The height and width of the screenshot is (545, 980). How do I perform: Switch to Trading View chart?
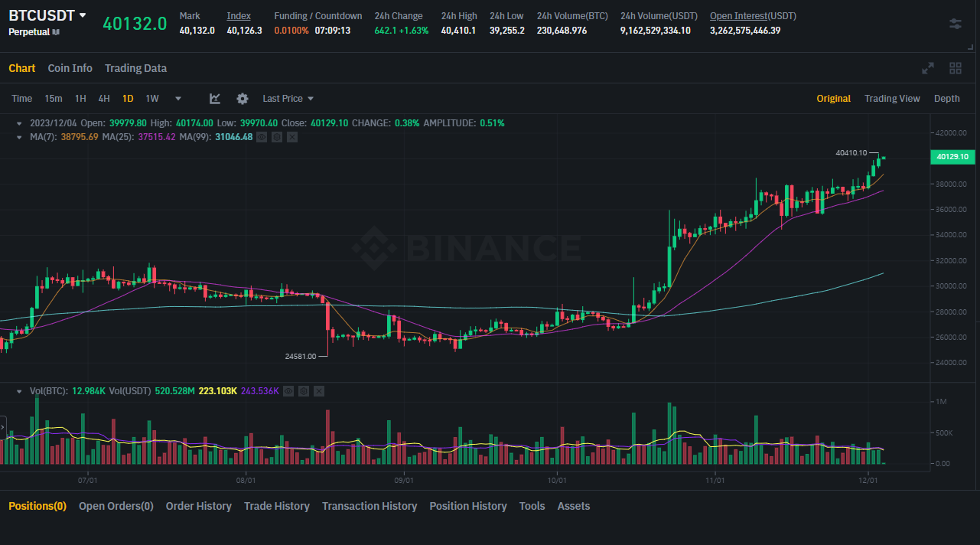tap(892, 99)
